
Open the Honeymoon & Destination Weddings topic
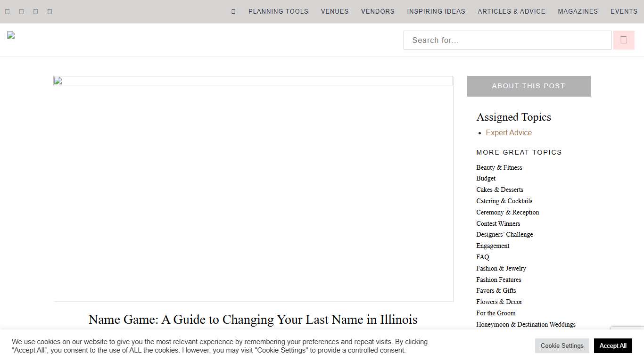[x=526, y=324]
